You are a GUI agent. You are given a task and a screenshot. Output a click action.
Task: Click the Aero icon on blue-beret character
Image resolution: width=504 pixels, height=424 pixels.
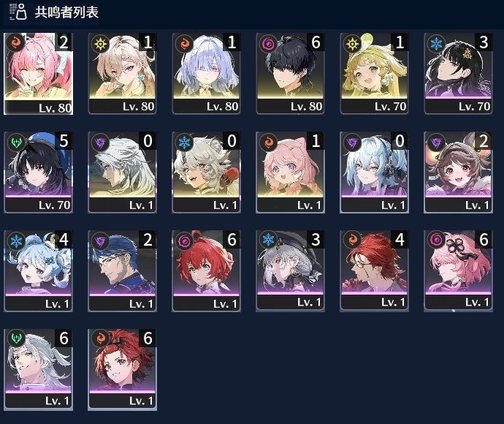16,143
